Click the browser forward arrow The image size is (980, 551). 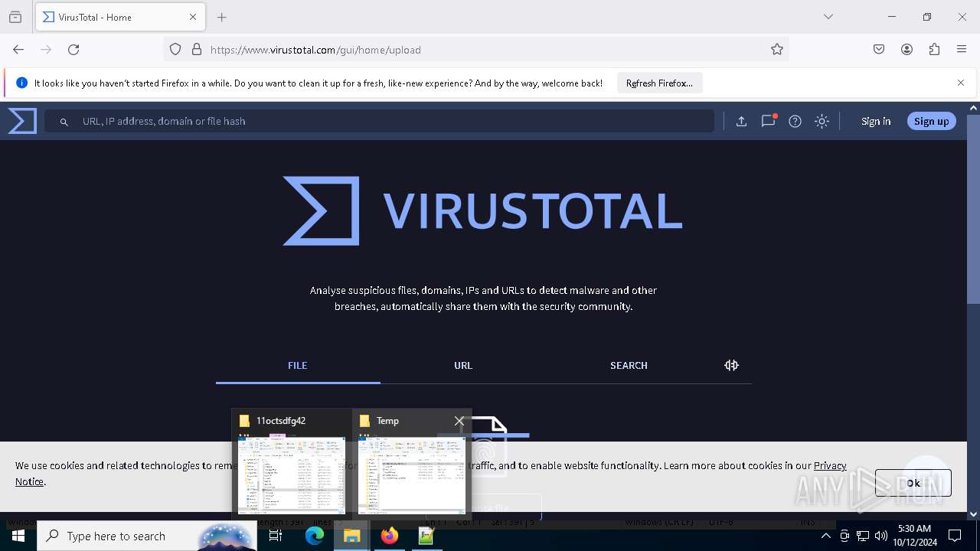tap(46, 49)
